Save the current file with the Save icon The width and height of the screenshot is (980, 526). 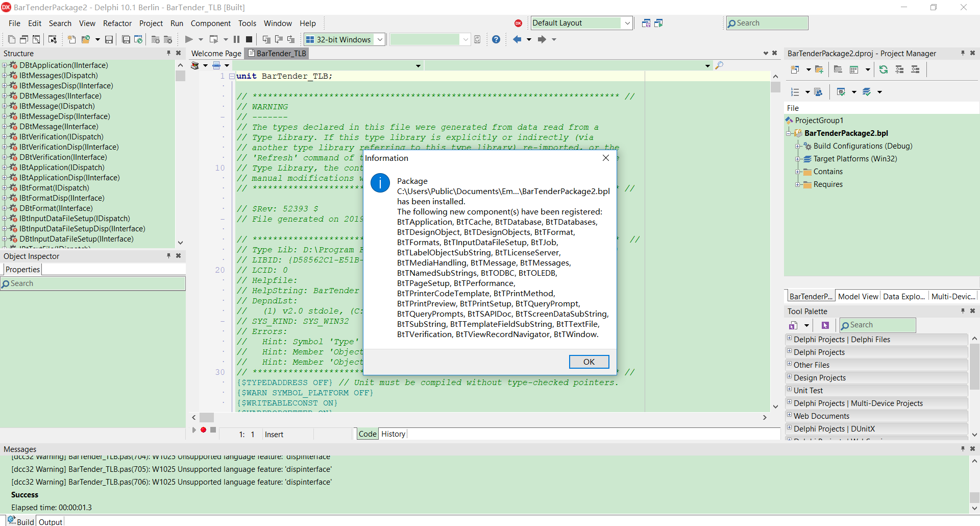(109, 39)
